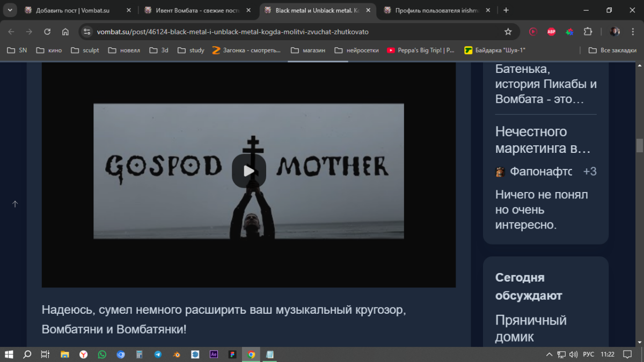
Task: Open the Windows notification center
Action: tap(627, 354)
